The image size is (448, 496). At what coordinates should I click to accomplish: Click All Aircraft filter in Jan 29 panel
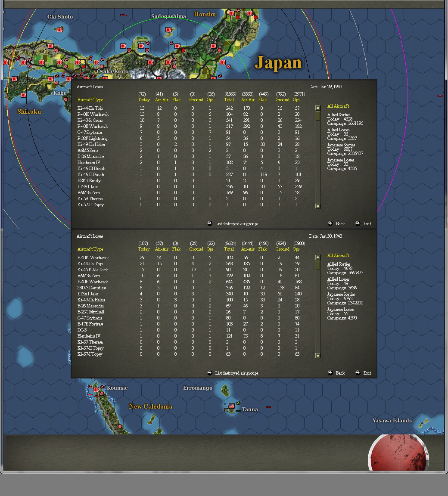[x=338, y=106]
